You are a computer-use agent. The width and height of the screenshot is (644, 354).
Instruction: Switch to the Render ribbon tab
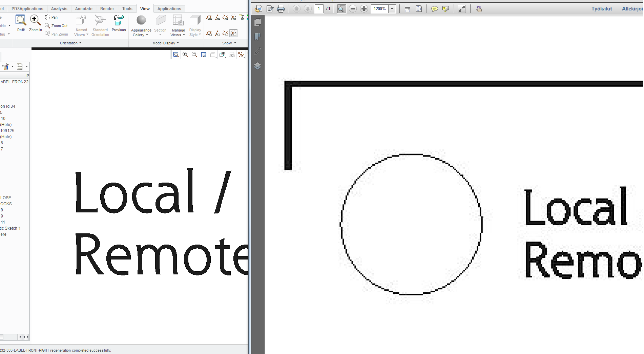[x=107, y=8]
